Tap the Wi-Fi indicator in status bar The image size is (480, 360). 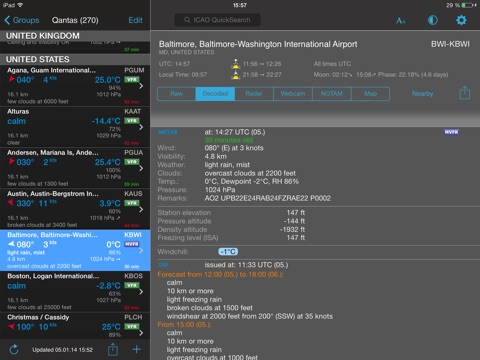point(20,5)
